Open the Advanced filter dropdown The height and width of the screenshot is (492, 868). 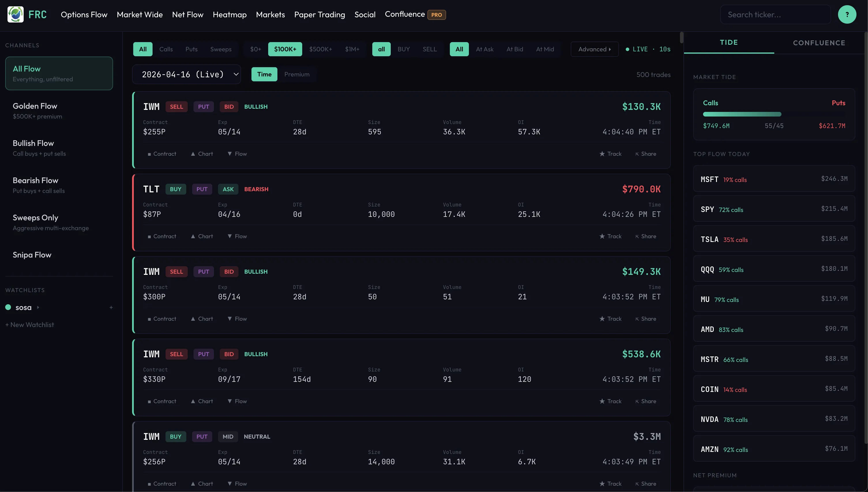594,49
